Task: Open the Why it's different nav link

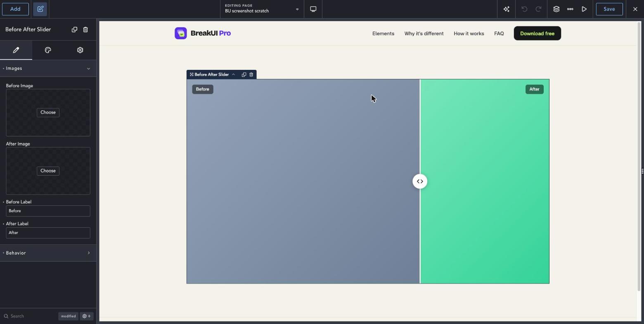Action: (x=424, y=33)
